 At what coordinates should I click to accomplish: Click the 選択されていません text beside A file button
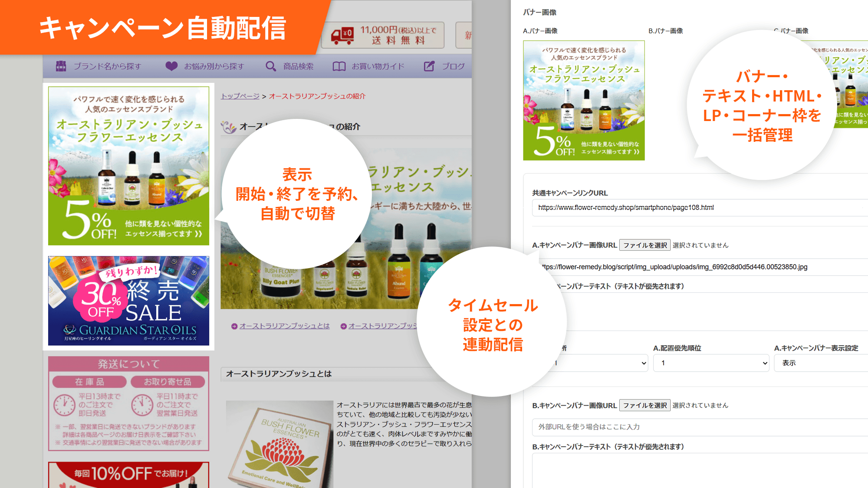[x=700, y=245]
